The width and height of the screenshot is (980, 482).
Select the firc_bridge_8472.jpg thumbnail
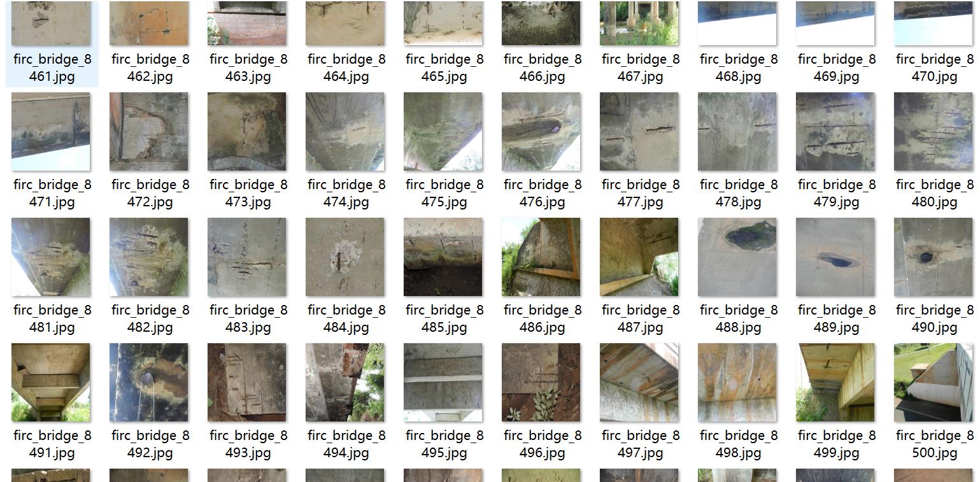click(149, 132)
